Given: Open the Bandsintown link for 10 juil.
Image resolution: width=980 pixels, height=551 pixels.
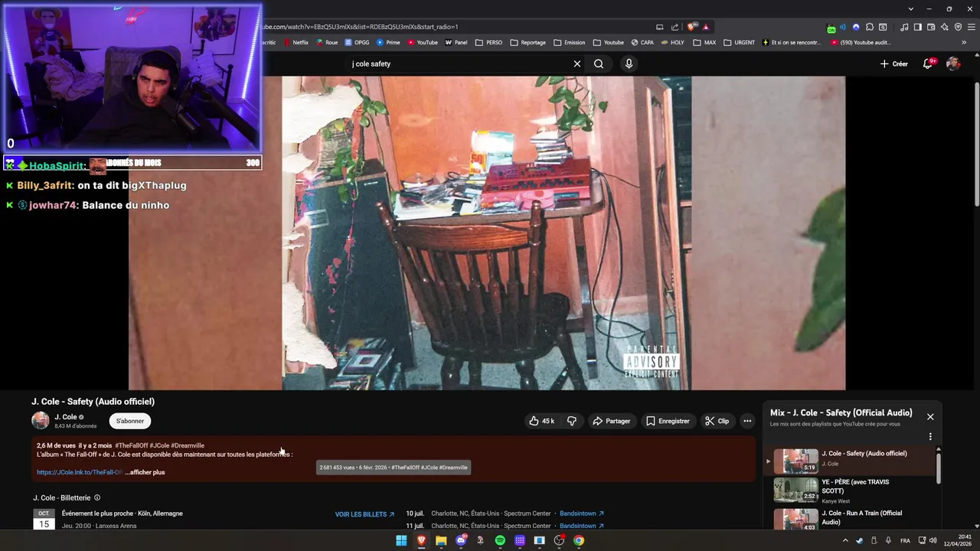Looking at the screenshot, I should 582,514.
